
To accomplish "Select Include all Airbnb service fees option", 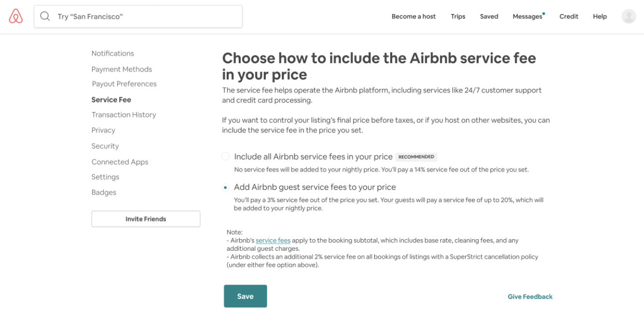I will [225, 157].
